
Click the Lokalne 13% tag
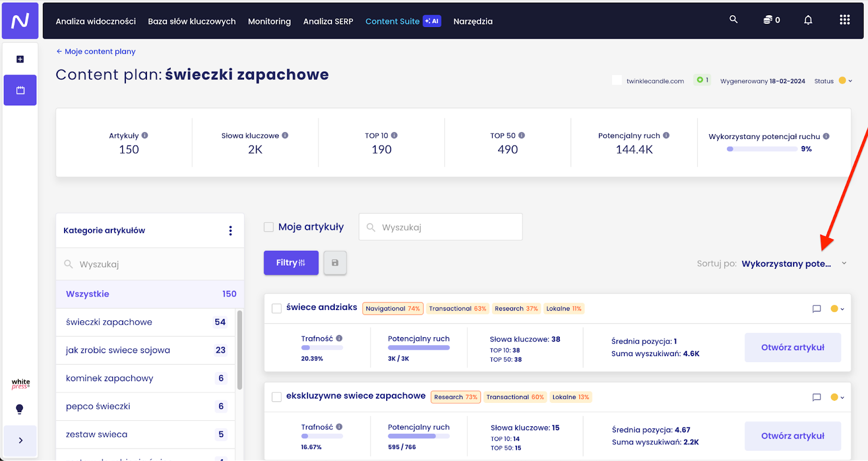[x=571, y=397]
